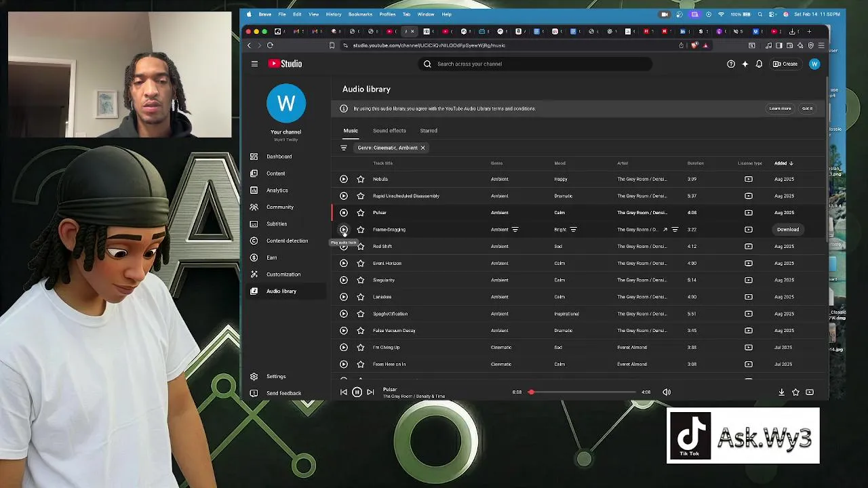
Task: Open the Starred tab
Action: (x=429, y=131)
